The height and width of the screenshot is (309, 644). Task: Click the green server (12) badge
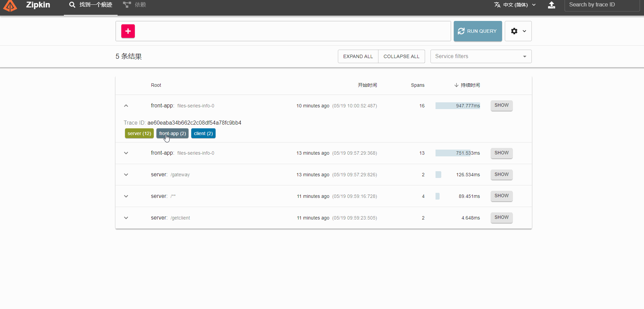(139, 133)
